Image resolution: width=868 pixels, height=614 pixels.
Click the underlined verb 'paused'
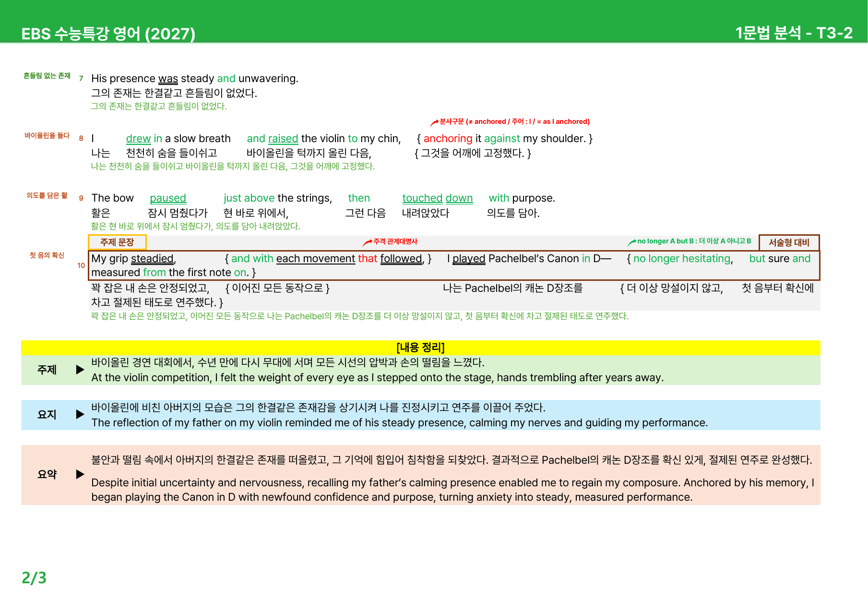point(168,198)
